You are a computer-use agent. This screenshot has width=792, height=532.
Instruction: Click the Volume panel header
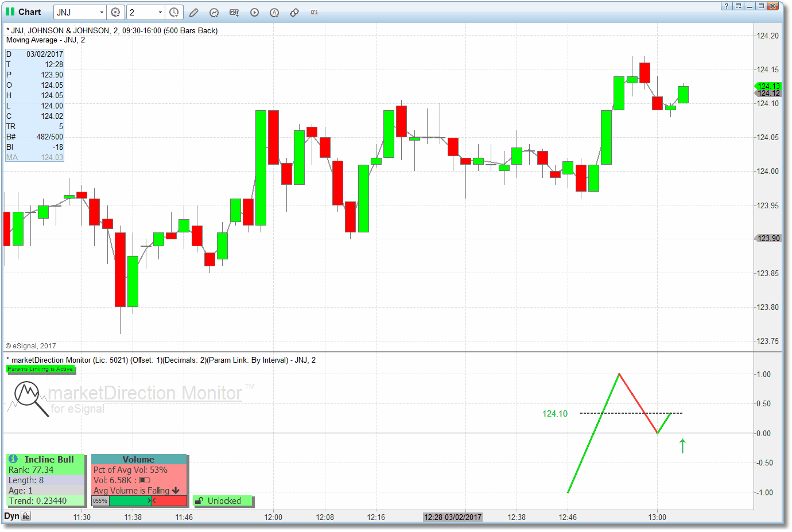pyautogui.click(x=139, y=459)
